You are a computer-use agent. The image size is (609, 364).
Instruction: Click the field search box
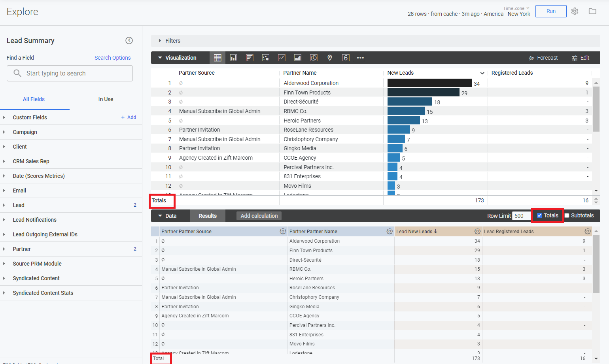(x=70, y=73)
